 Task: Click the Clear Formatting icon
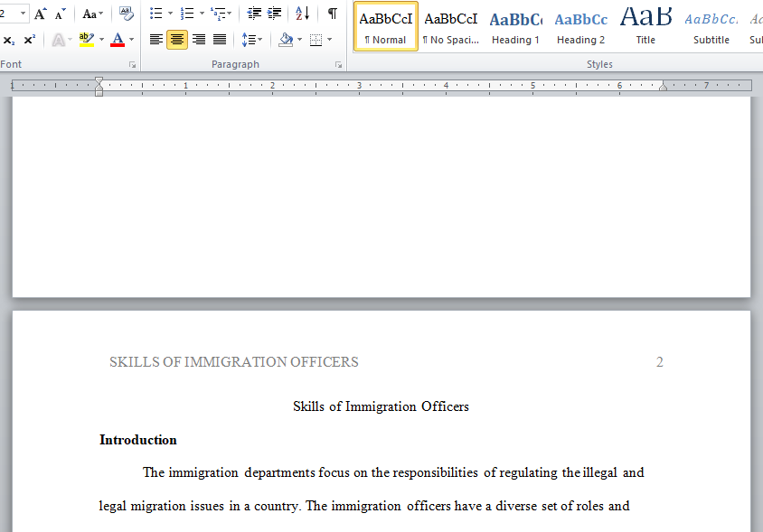click(126, 14)
